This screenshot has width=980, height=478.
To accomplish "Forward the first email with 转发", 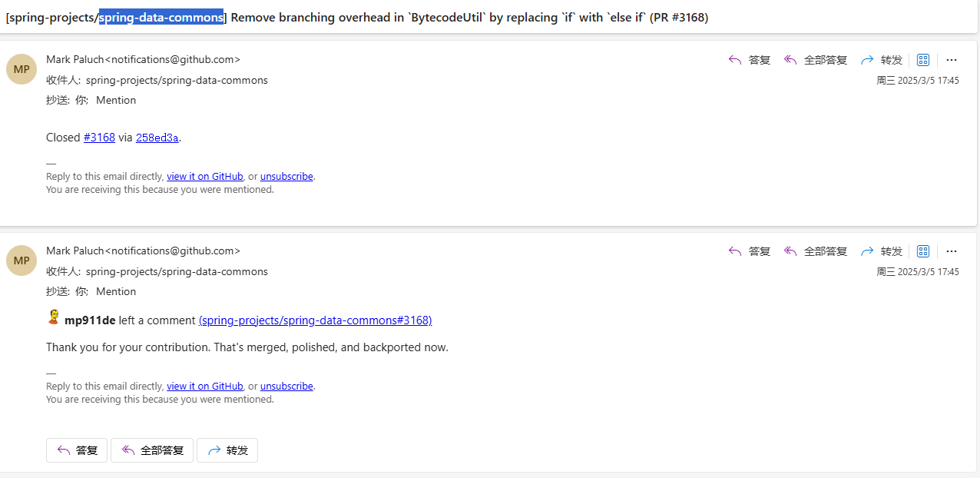I will click(881, 60).
